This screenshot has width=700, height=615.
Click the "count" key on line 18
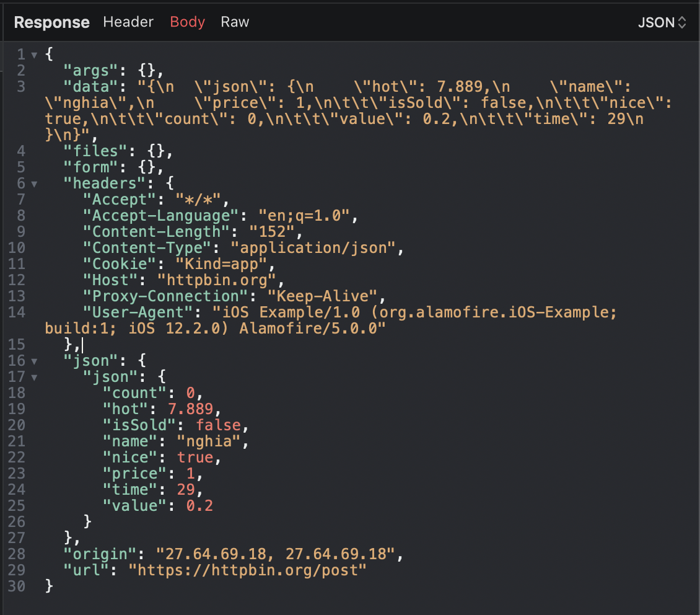[134, 392]
